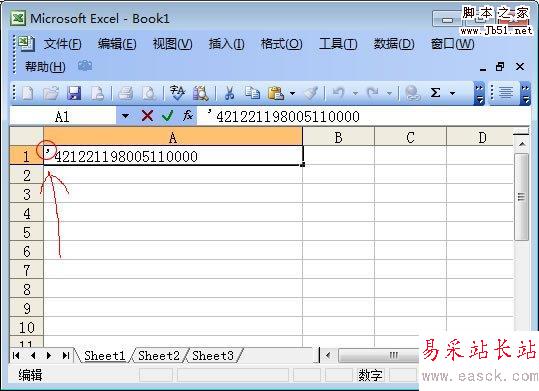Click the Paste clipboard icon
Image resolution: width=539 pixels, height=391 pixels.
pos(276,93)
